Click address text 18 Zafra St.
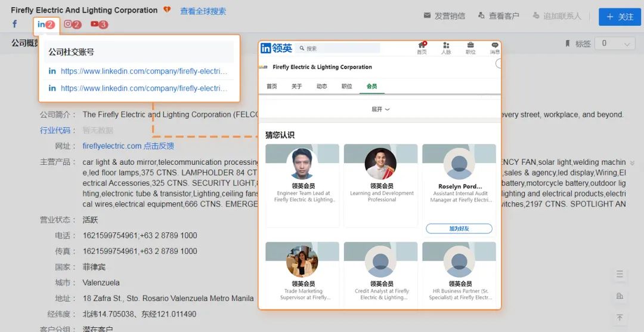The height and width of the screenshot is (332, 644). [x=168, y=299]
